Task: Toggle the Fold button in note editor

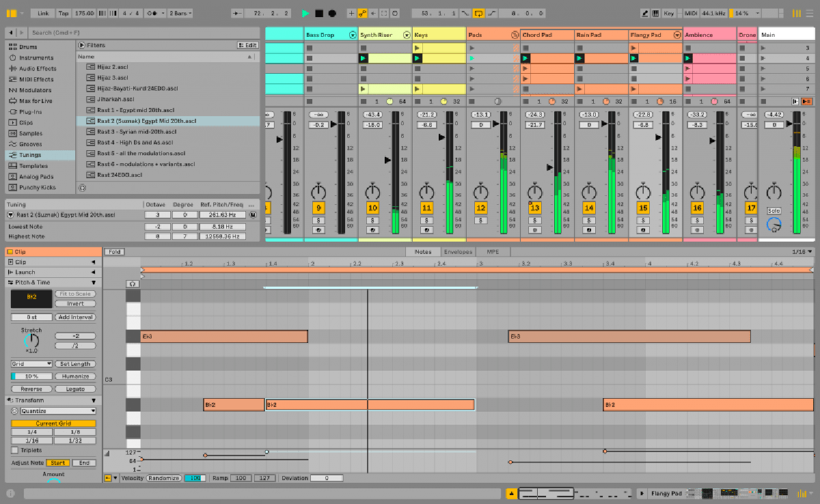Action: click(x=114, y=252)
